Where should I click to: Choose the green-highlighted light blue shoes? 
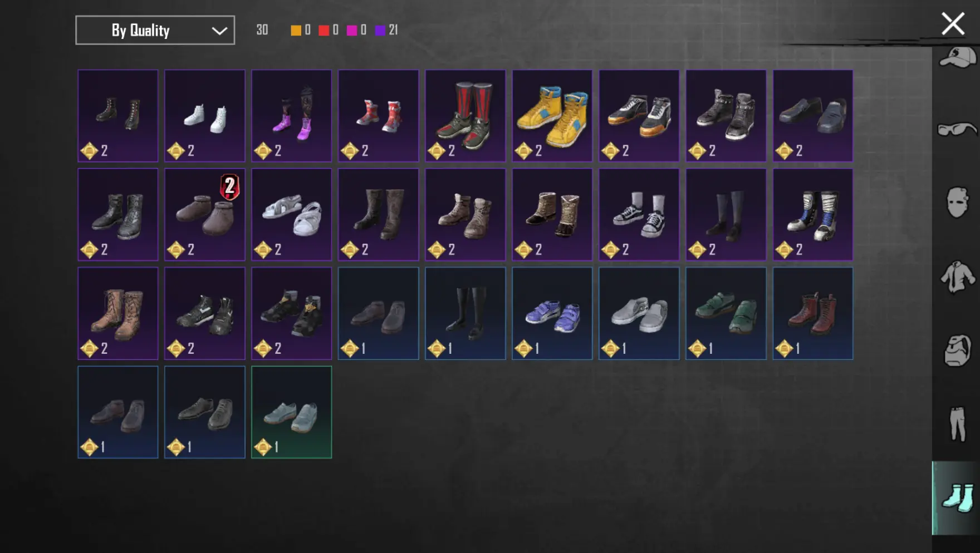click(x=291, y=412)
